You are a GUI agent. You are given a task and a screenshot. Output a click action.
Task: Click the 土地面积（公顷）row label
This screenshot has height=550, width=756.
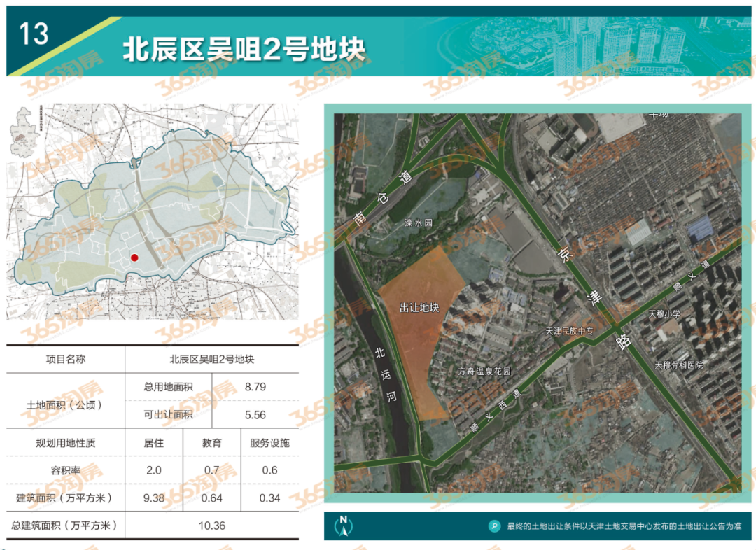point(66,405)
